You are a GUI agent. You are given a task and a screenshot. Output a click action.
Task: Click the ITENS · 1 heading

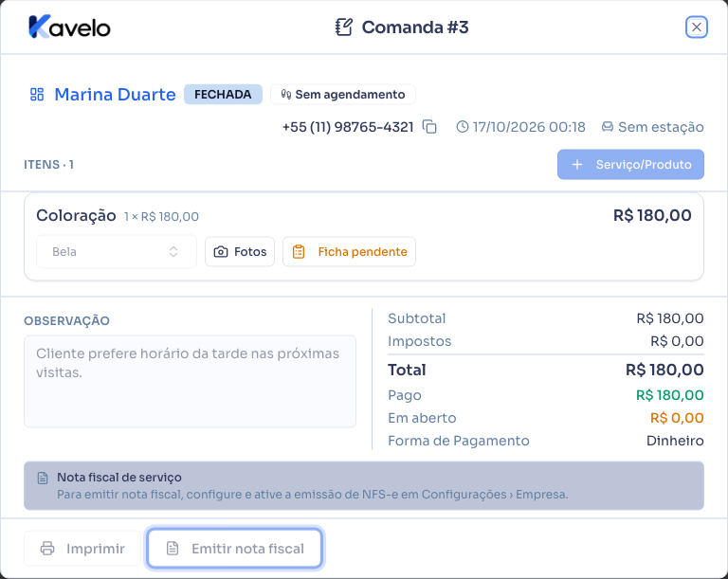[48, 164]
